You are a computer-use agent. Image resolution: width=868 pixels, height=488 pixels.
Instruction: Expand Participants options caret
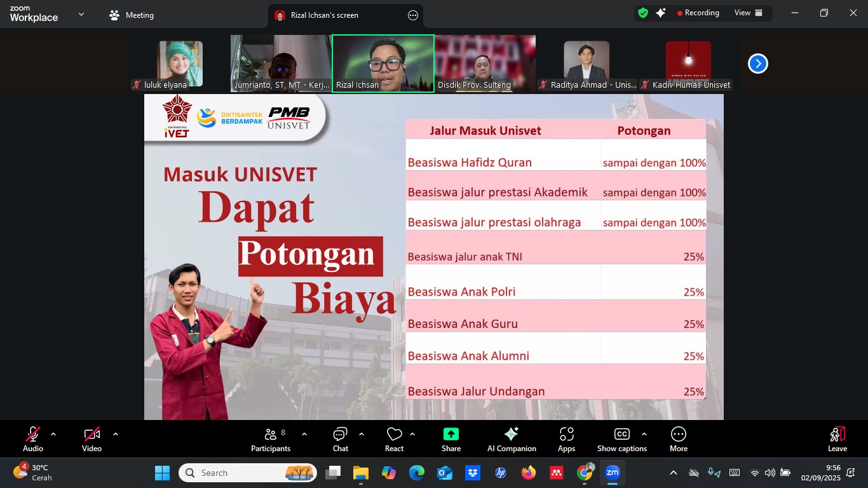[x=304, y=434]
